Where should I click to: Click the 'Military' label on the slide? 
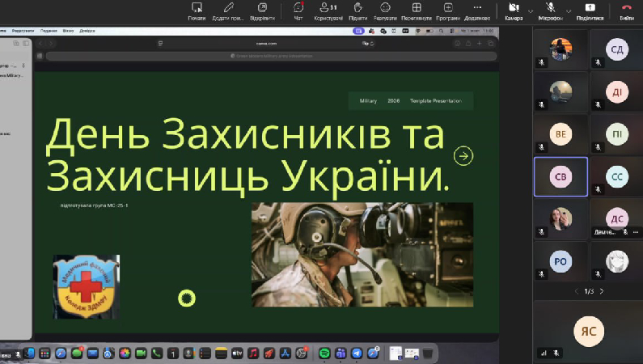(x=368, y=101)
